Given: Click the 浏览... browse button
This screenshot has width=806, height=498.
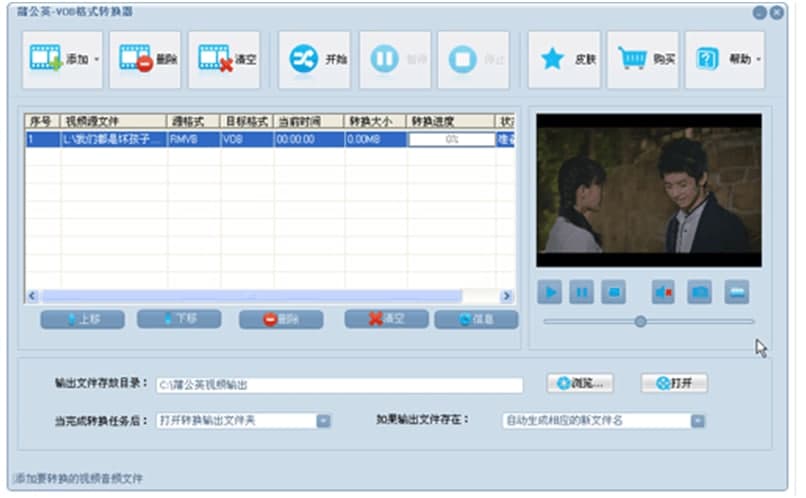Looking at the screenshot, I should (x=580, y=383).
